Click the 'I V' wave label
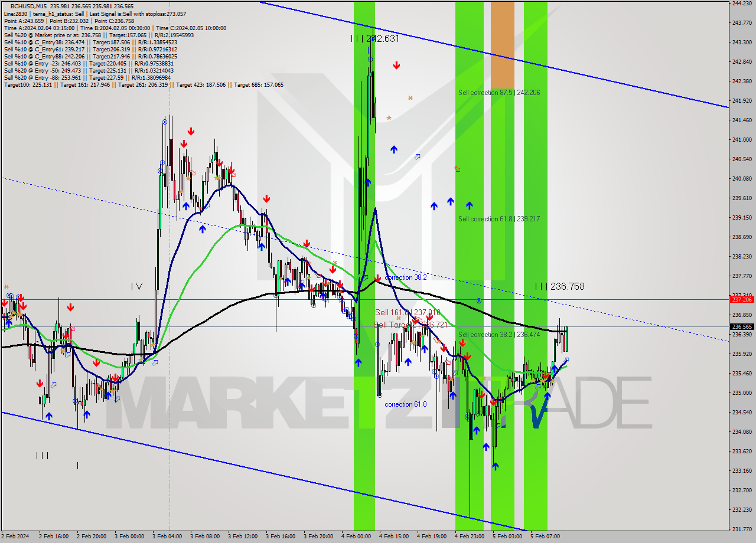The image size is (756, 543). coord(136,286)
